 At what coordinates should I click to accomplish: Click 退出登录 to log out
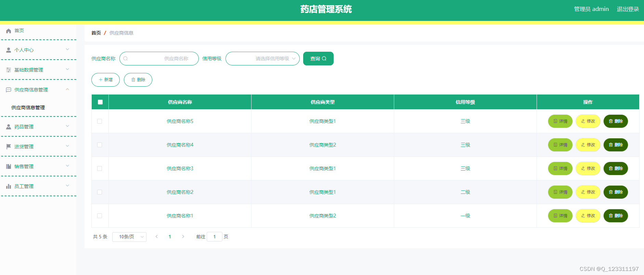point(628,9)
